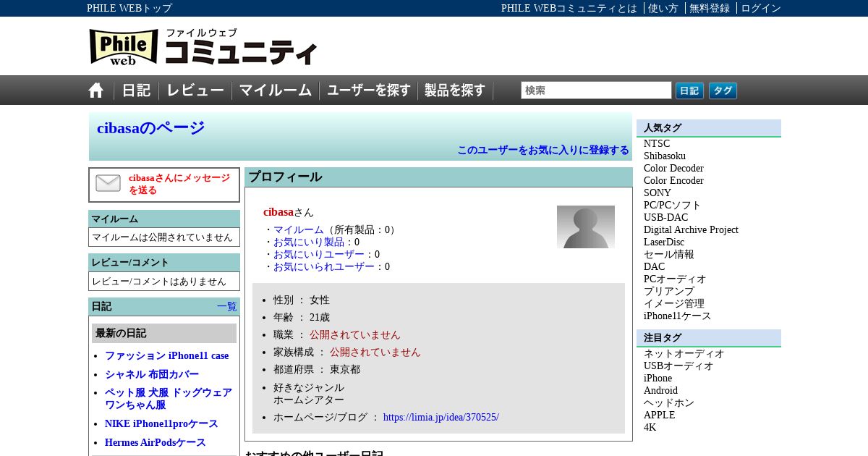Select the USBオーディオ featured tag
The width and height of the screenshot is (868, 456).
click(x=678, y=366)
